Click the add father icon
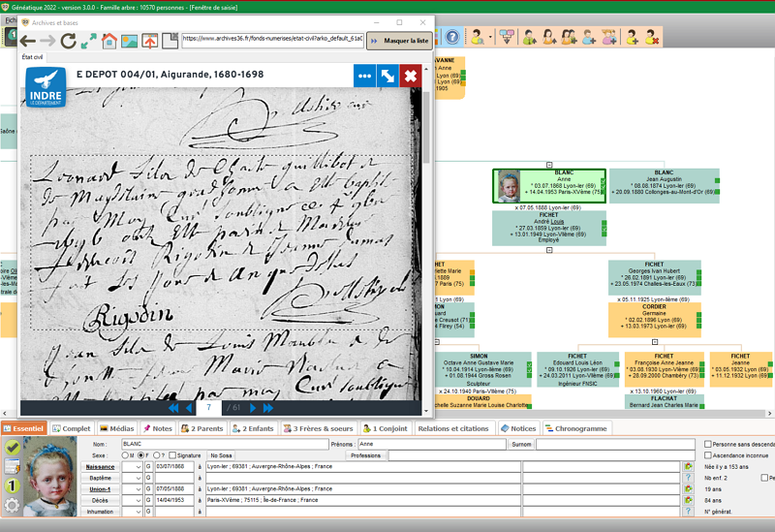Viewport: 775px width, 532px height. 529,37
